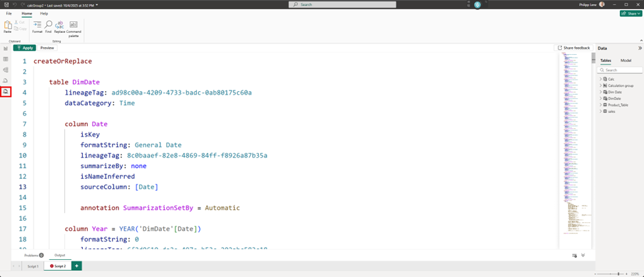The height and width of the screenshot is (277, 644).
Task: Open Table view from left sidebar
Action: point(5,59)
